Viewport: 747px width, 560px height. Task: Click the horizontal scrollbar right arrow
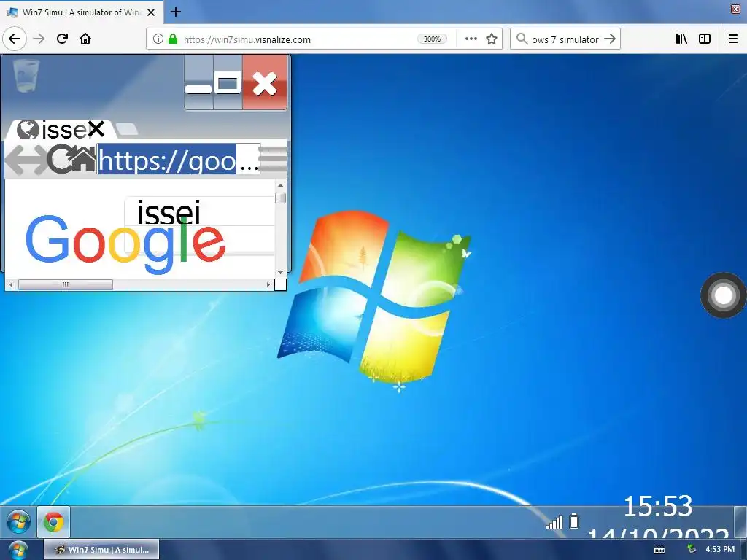[x=268, y=285]
